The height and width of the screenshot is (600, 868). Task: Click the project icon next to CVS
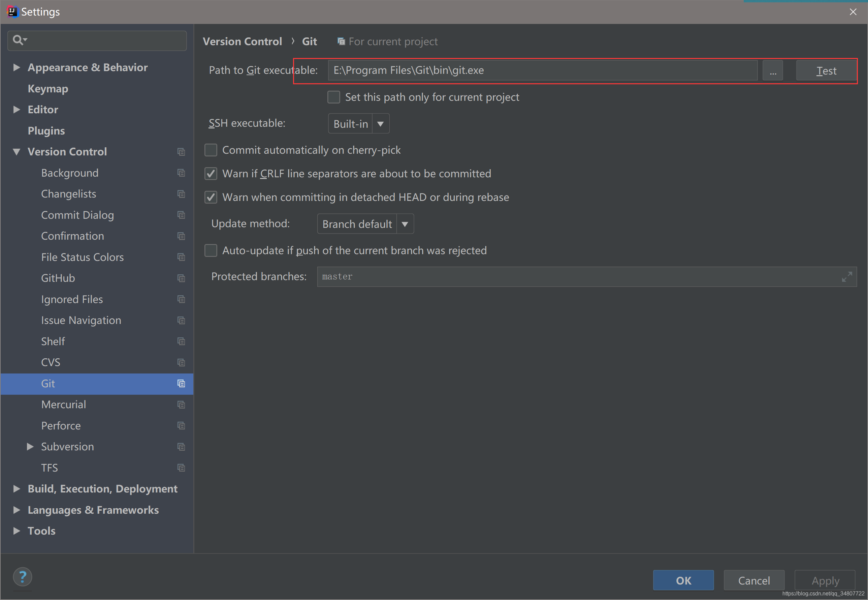point(181,362)
